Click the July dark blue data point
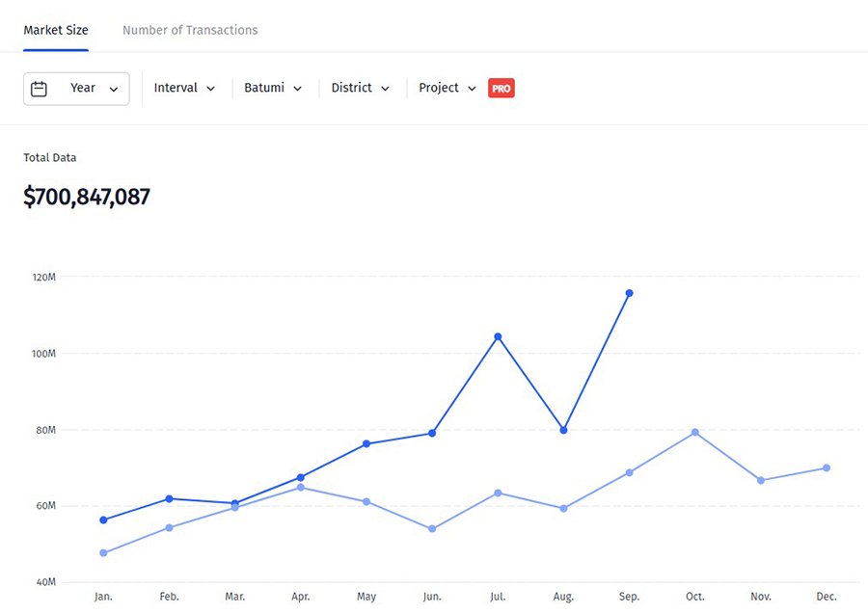Viewport: 868px width, 613px height. click(498, 336)
